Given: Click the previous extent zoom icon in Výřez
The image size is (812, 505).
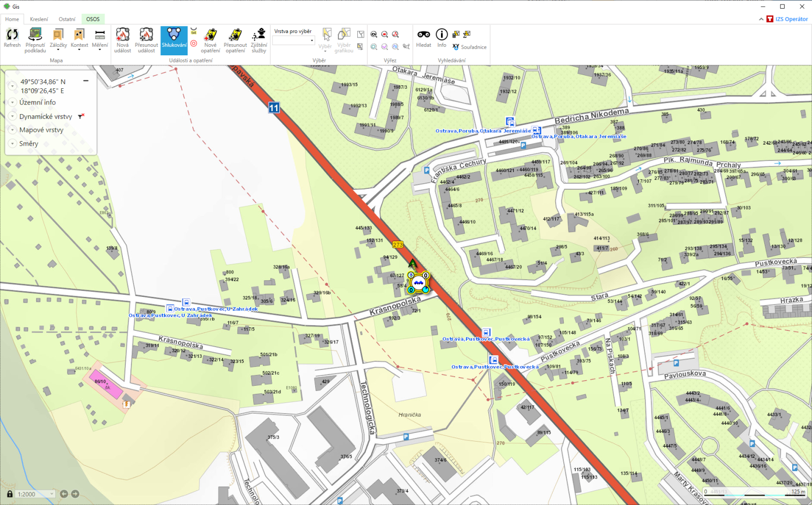Looking at the screenshot, I should [x=374, y=35].
